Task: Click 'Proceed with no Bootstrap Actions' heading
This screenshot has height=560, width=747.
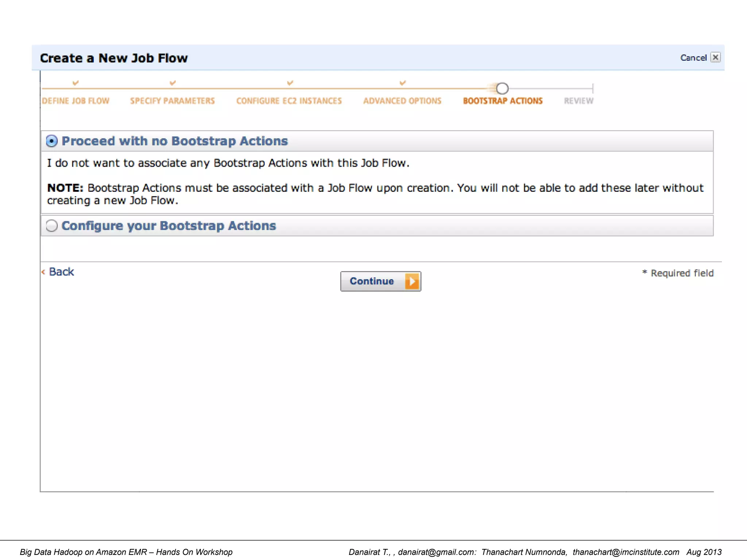Action: pyautogui.click(x=175, y=141)
